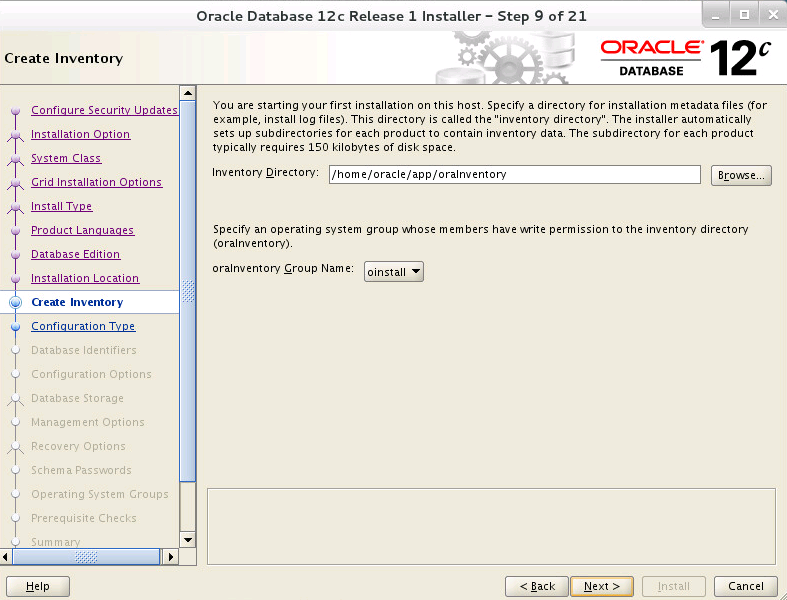
Task: Click the Create Inventory step bullet icon
Action: point(16,302)
